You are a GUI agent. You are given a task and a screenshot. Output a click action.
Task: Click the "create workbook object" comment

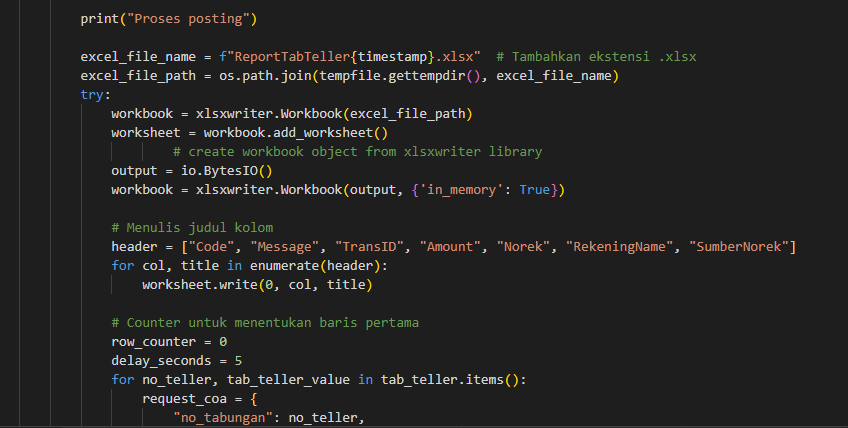(x=357, y=152)
